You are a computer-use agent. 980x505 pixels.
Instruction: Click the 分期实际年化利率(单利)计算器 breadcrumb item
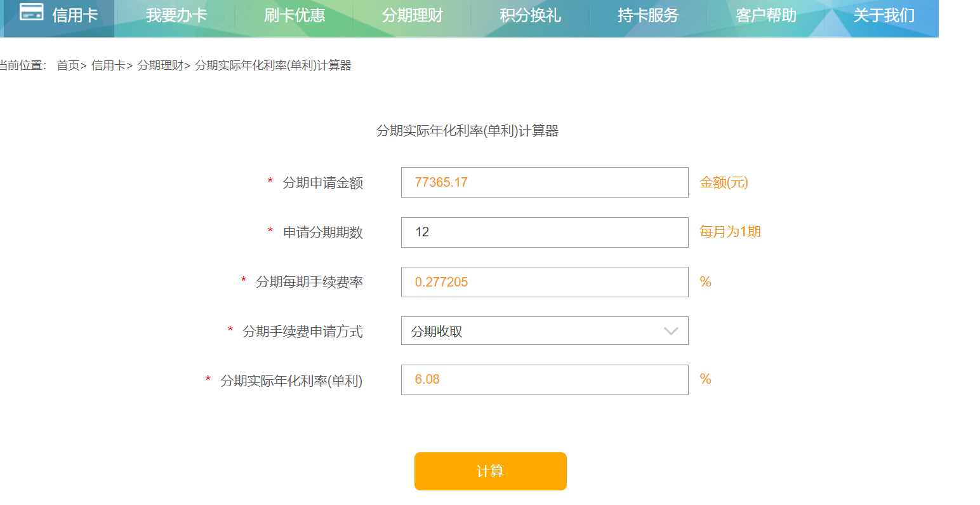point(273,65)
